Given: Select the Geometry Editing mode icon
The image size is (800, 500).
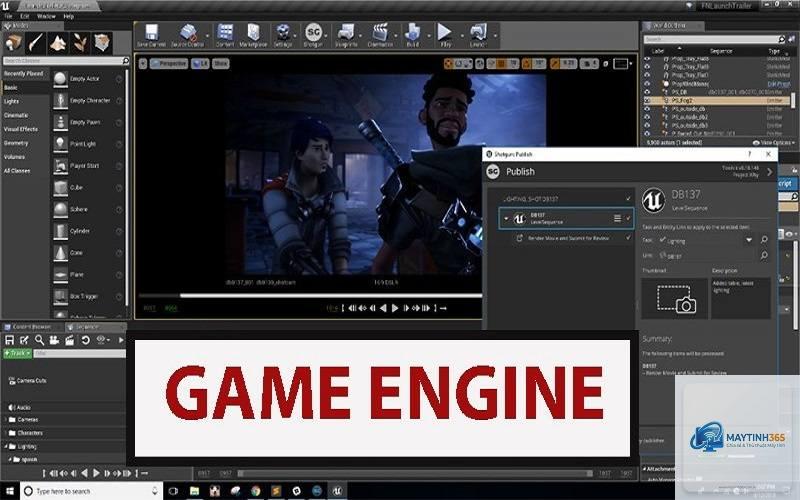Looking at the screenshot, I should [x=102, y=43].
